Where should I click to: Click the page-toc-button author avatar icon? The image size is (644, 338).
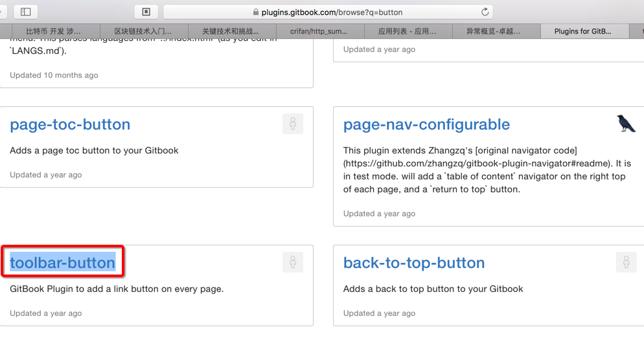pos(293,124)
